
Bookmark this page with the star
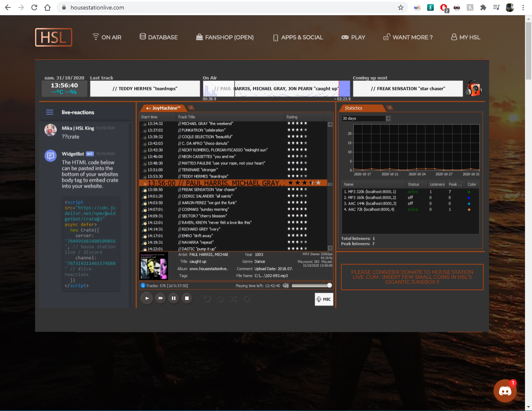tap(400, 7)
